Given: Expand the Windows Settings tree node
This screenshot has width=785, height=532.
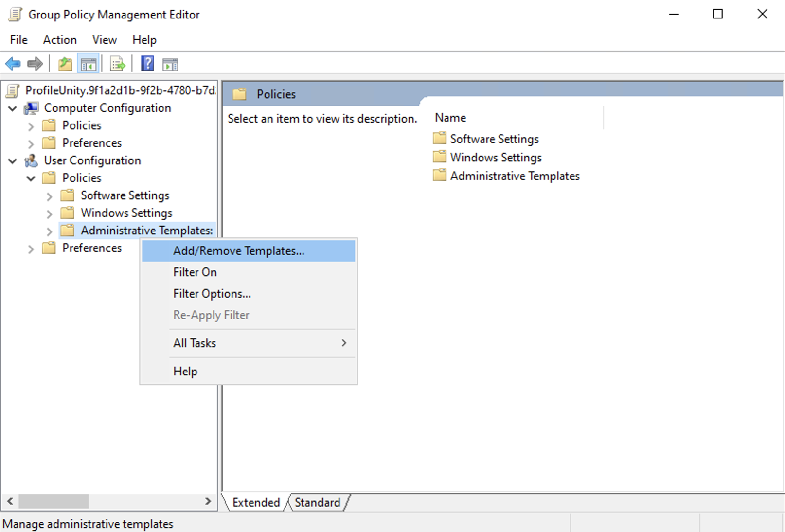Looking at the screenshot, I should click(49, 213).
